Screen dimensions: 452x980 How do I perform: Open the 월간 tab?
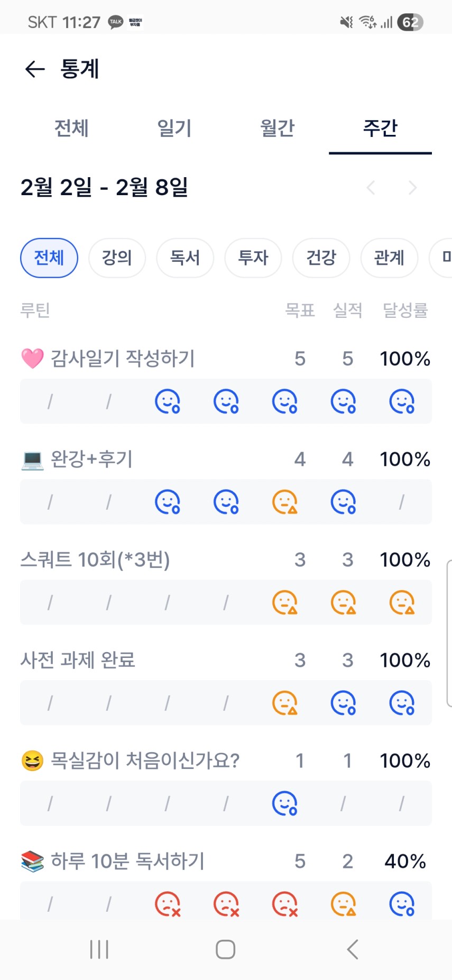[x=277, y=128]
